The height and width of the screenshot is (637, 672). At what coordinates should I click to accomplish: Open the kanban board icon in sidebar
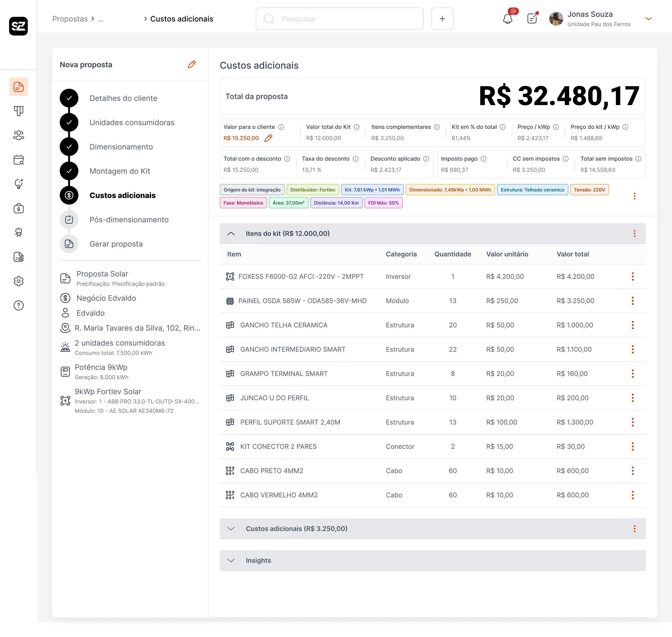click(x=19, y=111)
